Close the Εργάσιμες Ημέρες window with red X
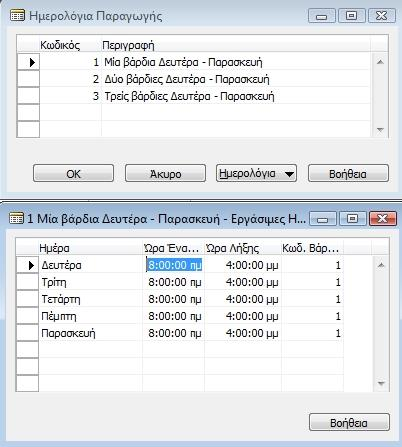Image resolution: width=402 pixels, height=447 pixels. pos(383,219)
